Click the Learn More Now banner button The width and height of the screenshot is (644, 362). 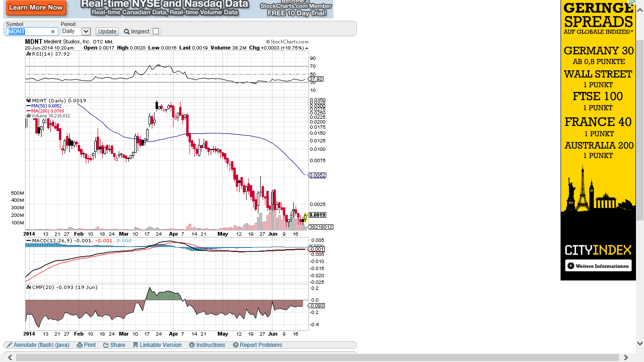click(x=36, y=8)
